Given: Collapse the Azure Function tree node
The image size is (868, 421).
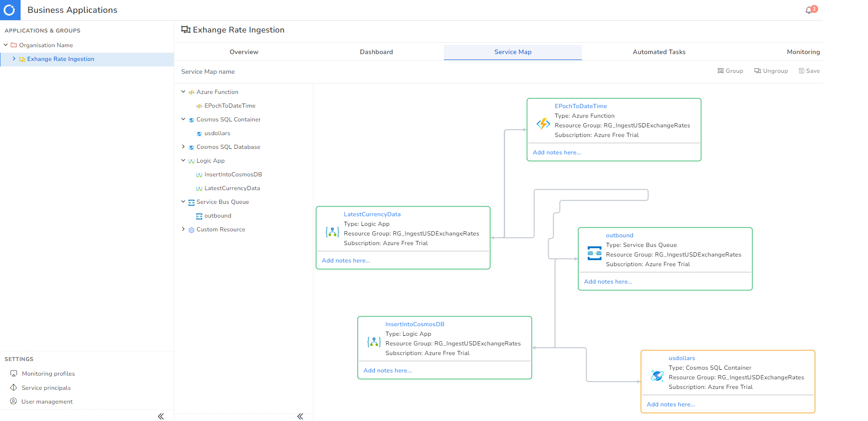Looking at the screenshot, I should pos(183,92).
